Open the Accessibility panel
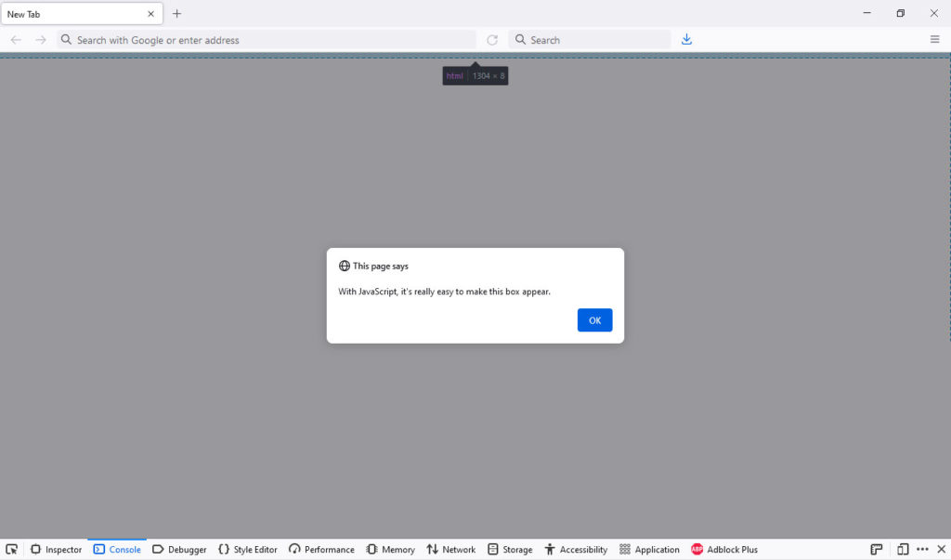Screen dimensions: 951x560 [576, 549]
